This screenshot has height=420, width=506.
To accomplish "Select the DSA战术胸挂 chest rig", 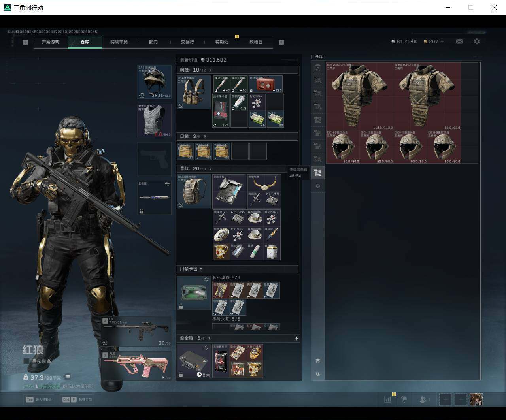I will [194, 92].
